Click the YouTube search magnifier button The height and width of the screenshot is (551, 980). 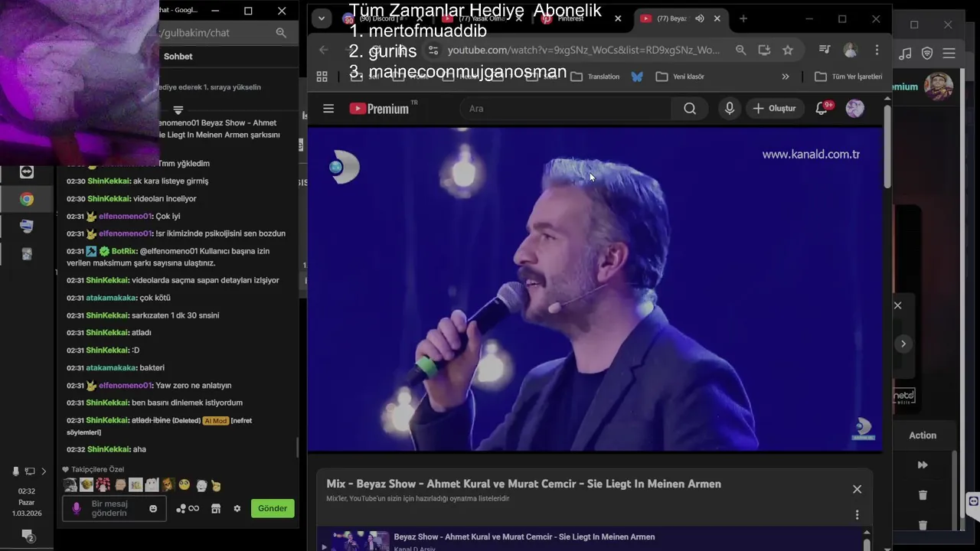click(690, 109)
